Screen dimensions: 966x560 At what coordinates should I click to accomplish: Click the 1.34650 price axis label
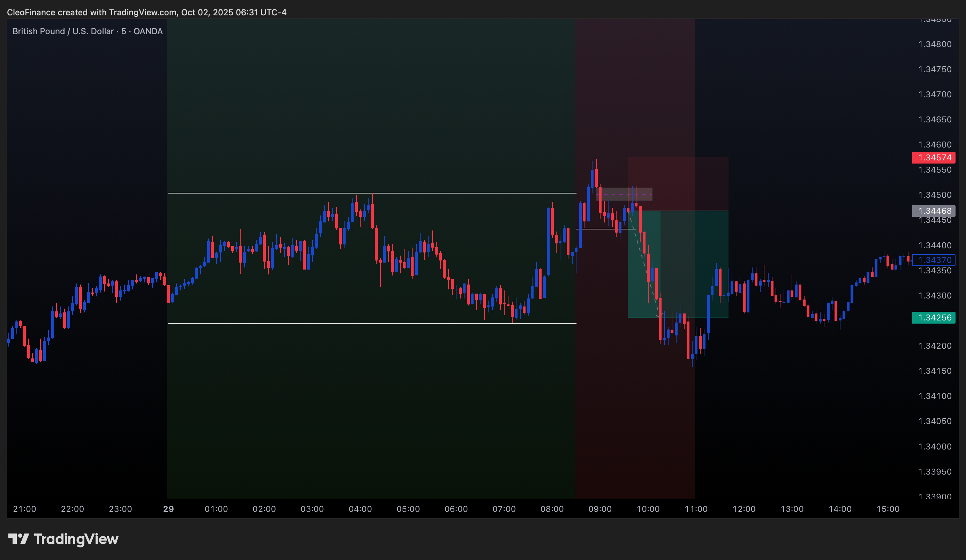click(x=935, y=120)
